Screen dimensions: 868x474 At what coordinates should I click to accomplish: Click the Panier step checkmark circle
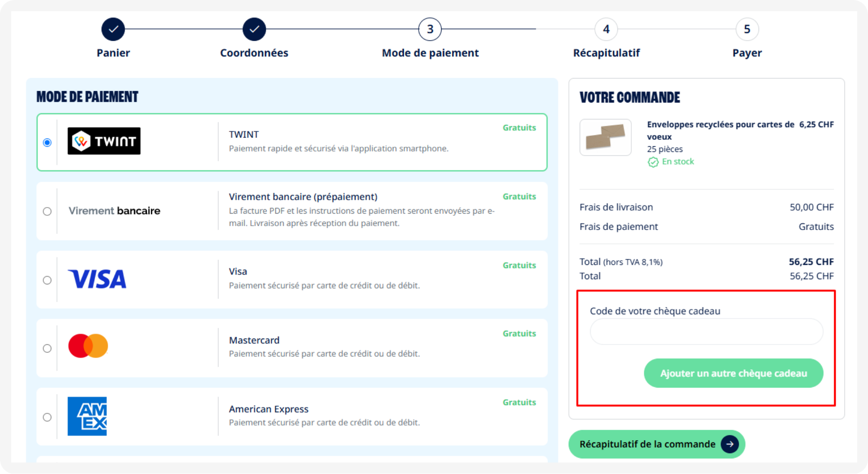pyautogui.click(x=113, y=29)
